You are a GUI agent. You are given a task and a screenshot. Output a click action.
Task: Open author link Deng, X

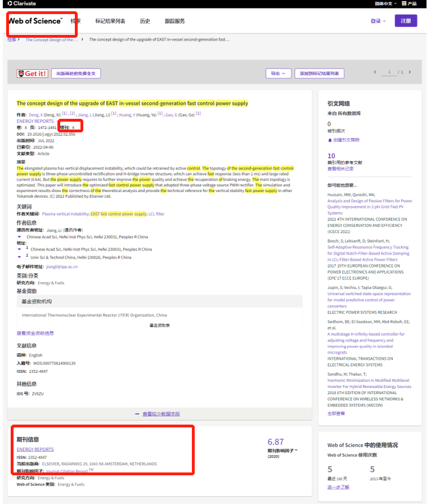pos(35,115)
